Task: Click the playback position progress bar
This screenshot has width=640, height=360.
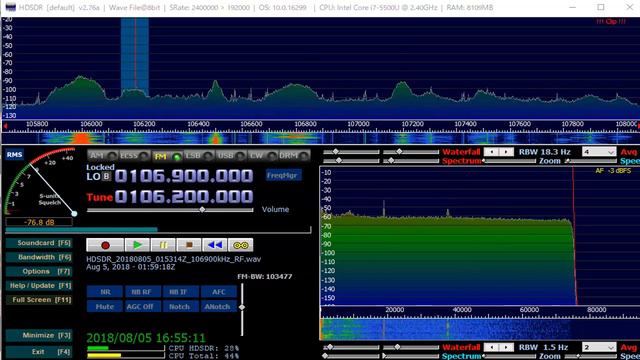Action: 158,230
